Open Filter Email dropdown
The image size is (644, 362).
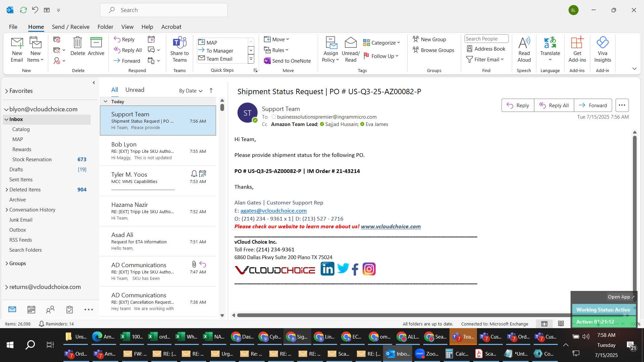485,59
